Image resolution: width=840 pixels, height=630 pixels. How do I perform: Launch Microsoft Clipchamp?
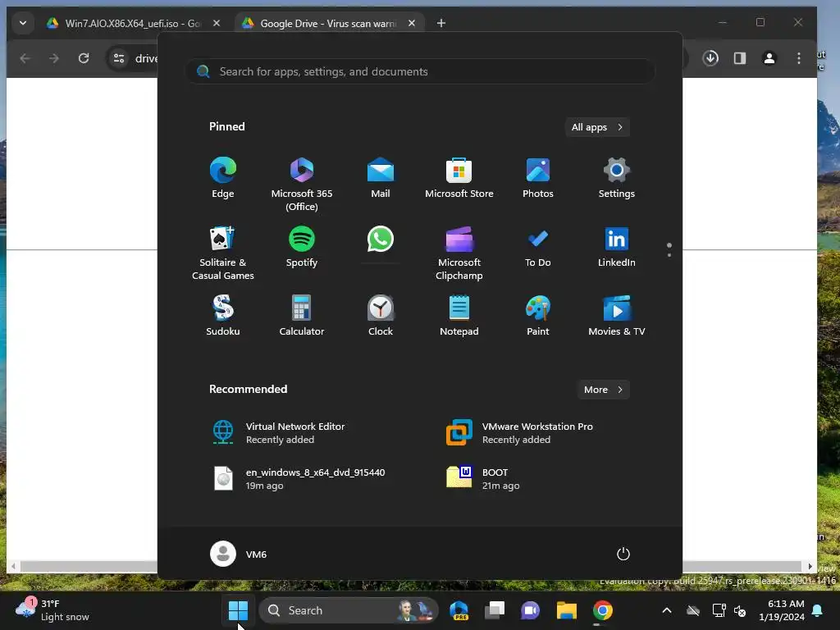[x=459, y=253]
